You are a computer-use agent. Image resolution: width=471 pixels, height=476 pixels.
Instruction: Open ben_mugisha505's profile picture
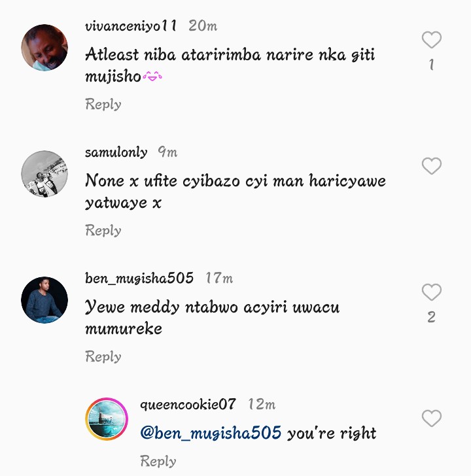pos(44,299)
